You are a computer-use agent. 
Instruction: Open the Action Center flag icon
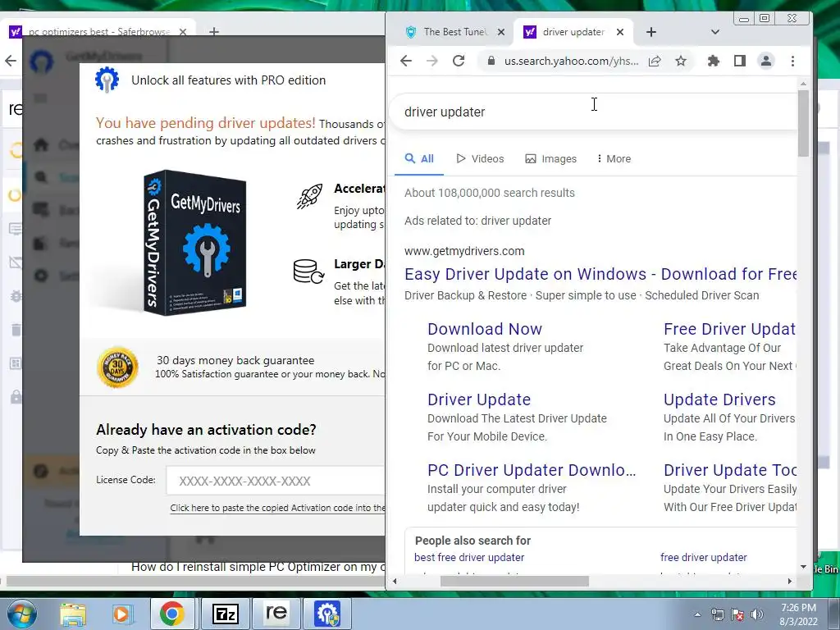[737, 614]
